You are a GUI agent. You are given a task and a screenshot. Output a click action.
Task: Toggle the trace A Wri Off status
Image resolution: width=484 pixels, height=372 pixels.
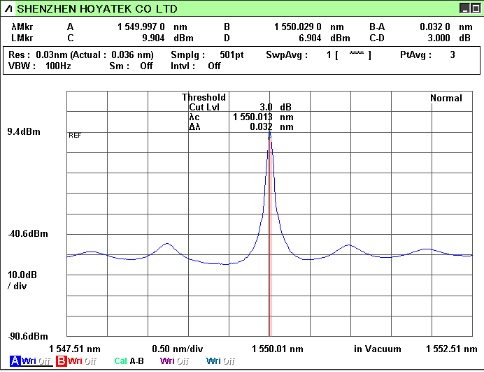[36, 361]
